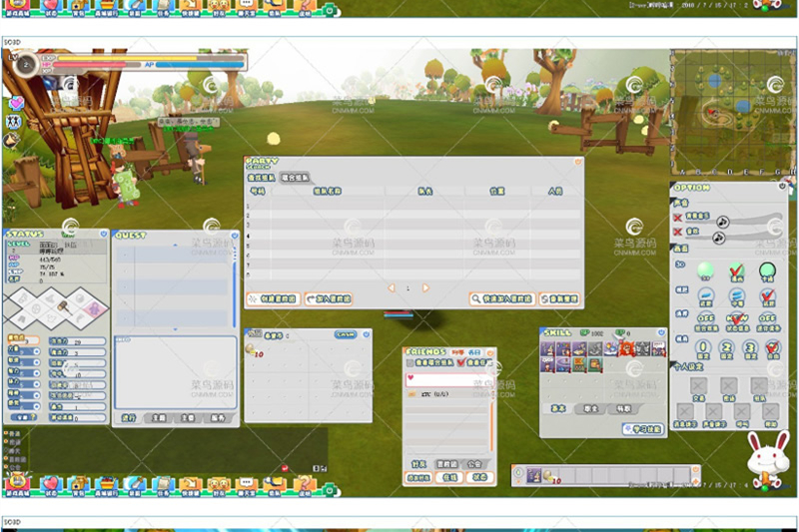Click the player avatar portrait
This screenshot has width=799, height=532.
pos(25,65)
